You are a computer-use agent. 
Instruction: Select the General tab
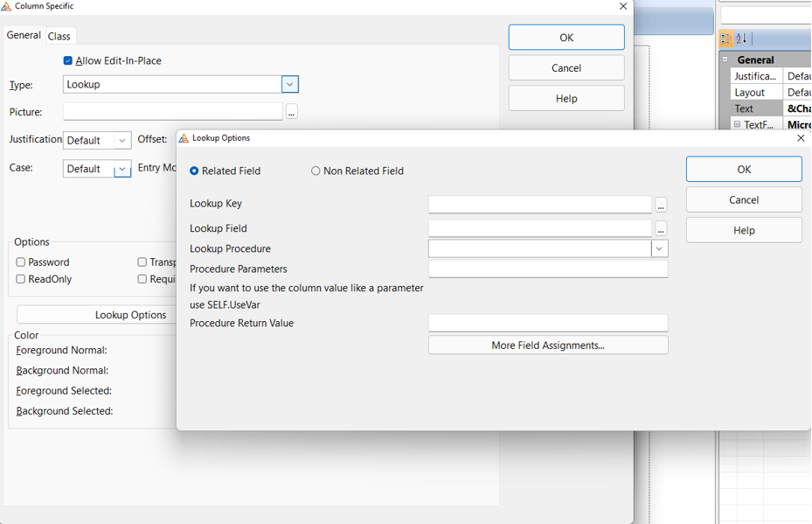tap(24, 35)
